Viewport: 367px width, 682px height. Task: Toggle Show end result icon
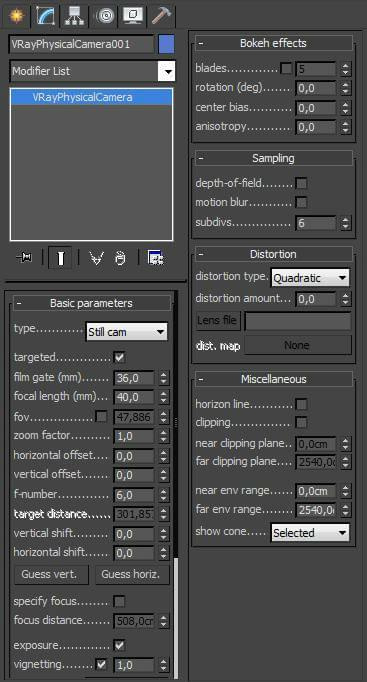pyautogui.click(x=60, y=258)
